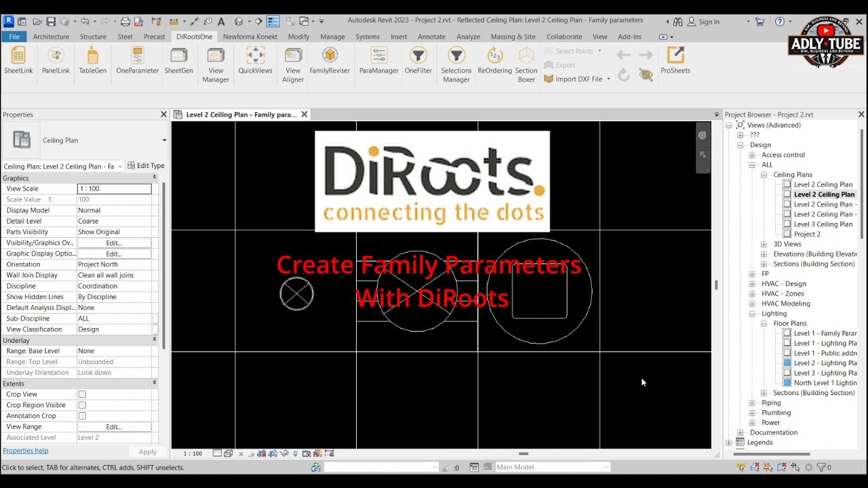The image size is (868, 488).
Task: Check the Annotation Crop option
Action: (82, 416)
